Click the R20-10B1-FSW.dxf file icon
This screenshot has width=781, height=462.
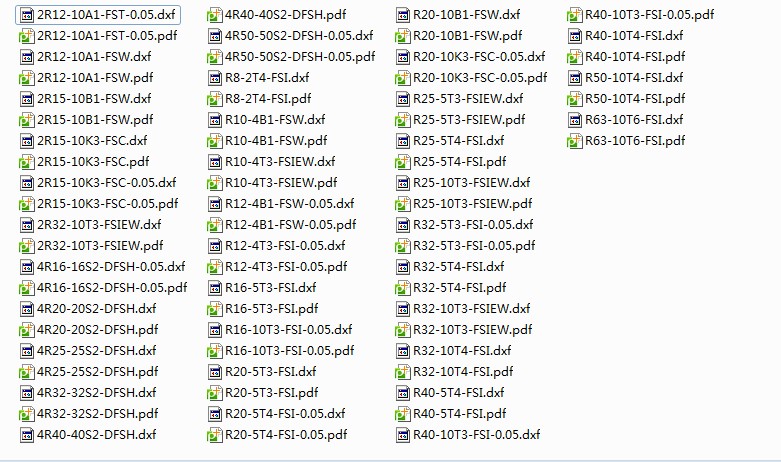click(402, 15)
